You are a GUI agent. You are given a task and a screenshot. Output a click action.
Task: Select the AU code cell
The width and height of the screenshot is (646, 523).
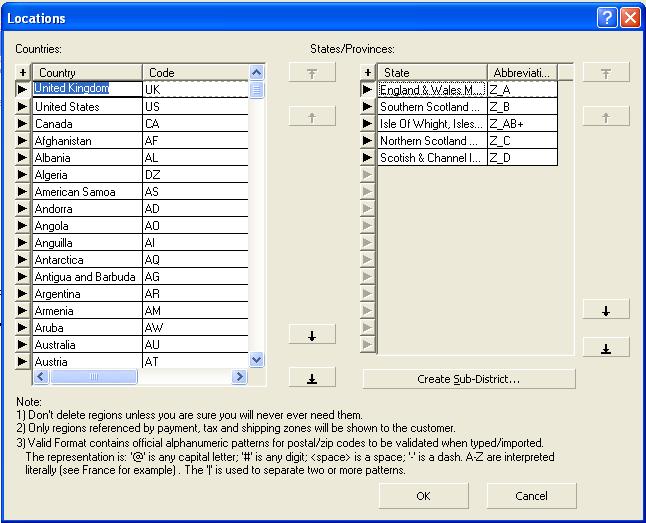[x=196, y=345]
